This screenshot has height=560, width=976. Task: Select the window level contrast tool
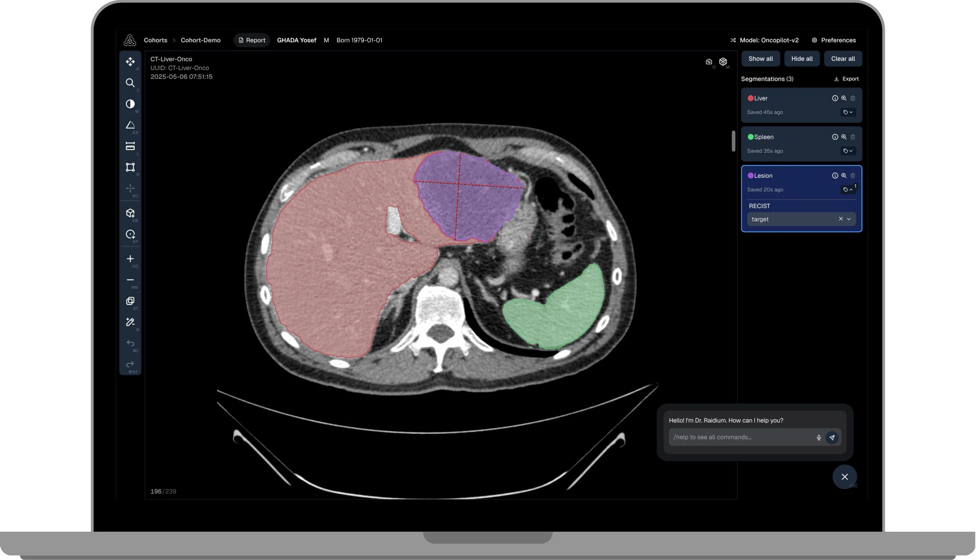(130, 104)
